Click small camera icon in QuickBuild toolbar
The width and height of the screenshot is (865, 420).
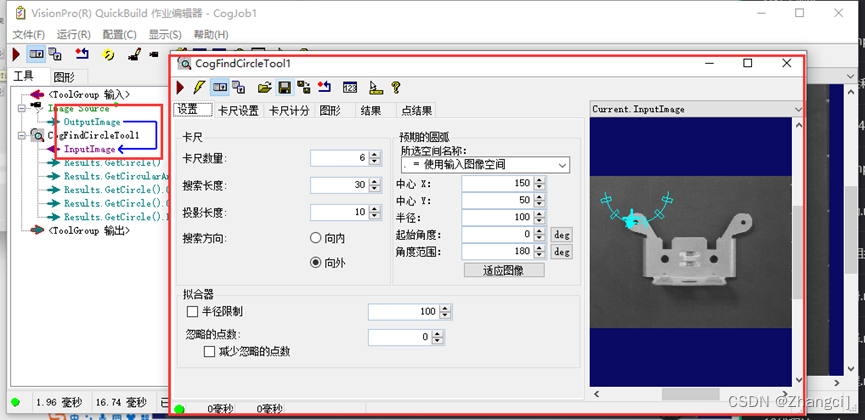click(153, 54)
